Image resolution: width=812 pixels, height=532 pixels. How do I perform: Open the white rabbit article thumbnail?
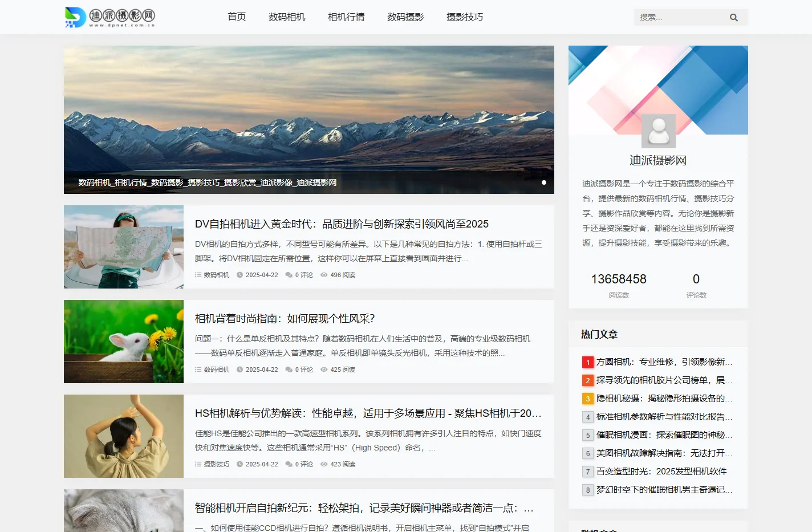pyautogui.click(x=124, y=342)
